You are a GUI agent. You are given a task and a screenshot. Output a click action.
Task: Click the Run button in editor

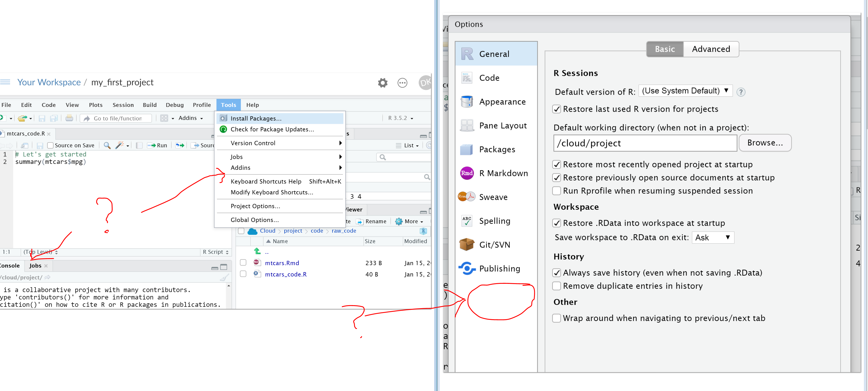(157, 145)
